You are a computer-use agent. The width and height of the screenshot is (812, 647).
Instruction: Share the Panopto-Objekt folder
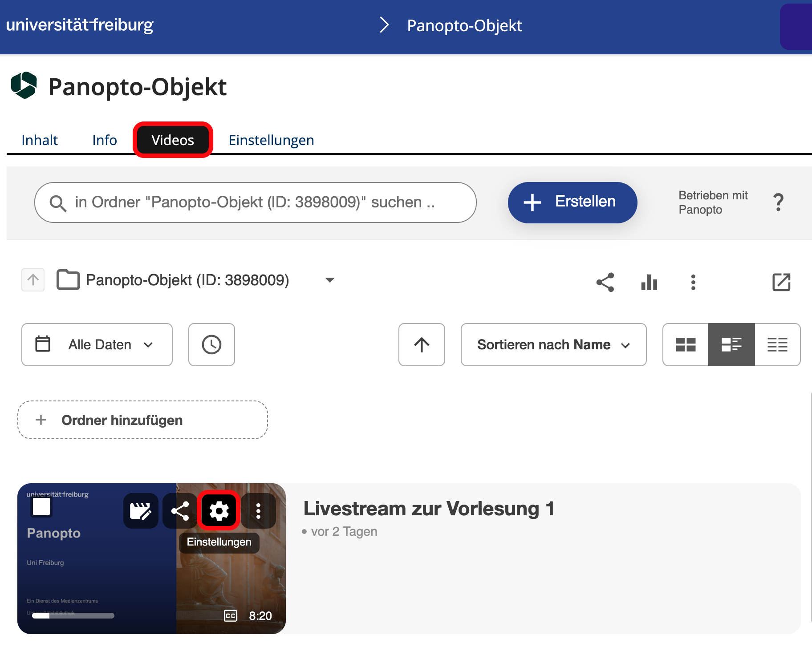pyautogui.click(x=605, y=282)
